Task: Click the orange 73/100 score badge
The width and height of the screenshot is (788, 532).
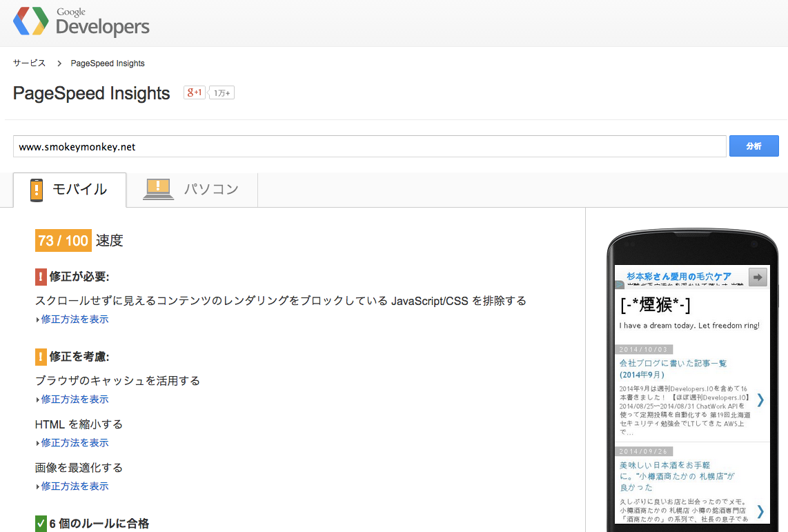Action: [63, 240]
